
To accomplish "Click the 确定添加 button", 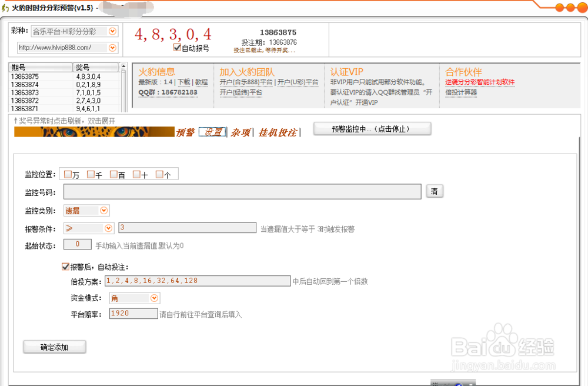I will tap(54, 347).
